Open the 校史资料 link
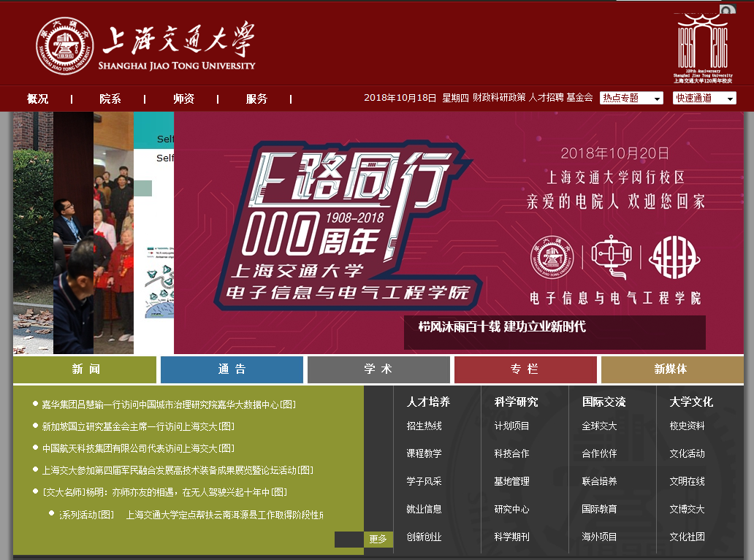Viewport: 754px width, 560px height. click(x=687, y=426)
